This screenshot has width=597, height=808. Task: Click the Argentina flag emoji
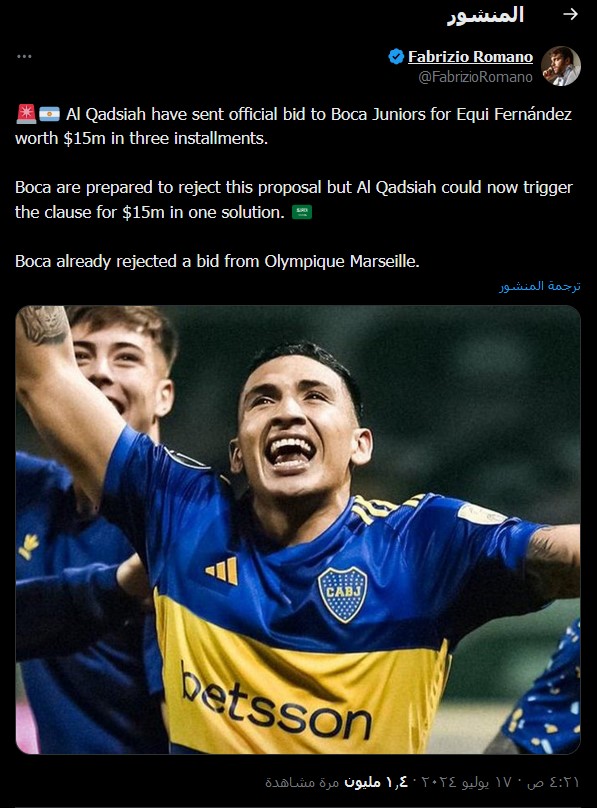click(49, 114)
